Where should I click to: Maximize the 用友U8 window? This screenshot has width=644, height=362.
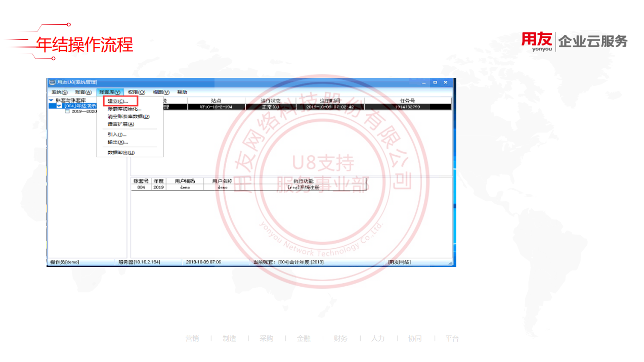pyautogui.click(x=435, y=82)
